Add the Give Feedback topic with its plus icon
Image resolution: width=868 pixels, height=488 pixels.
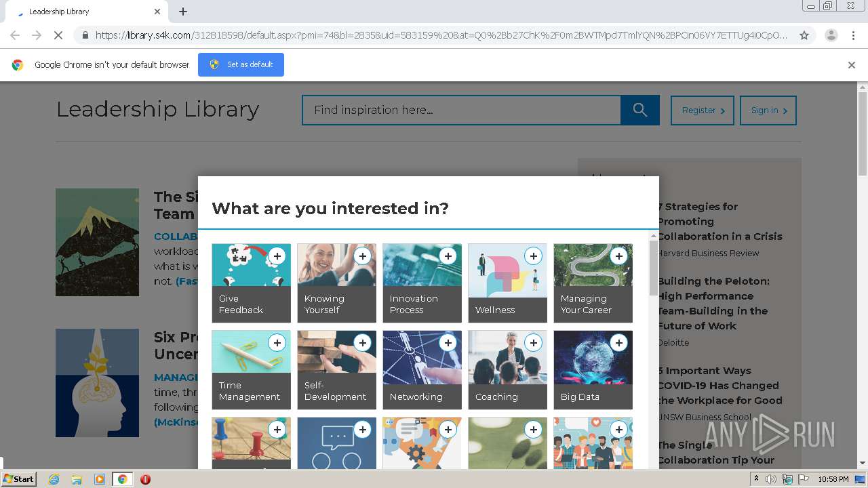[x=277, y=256]
